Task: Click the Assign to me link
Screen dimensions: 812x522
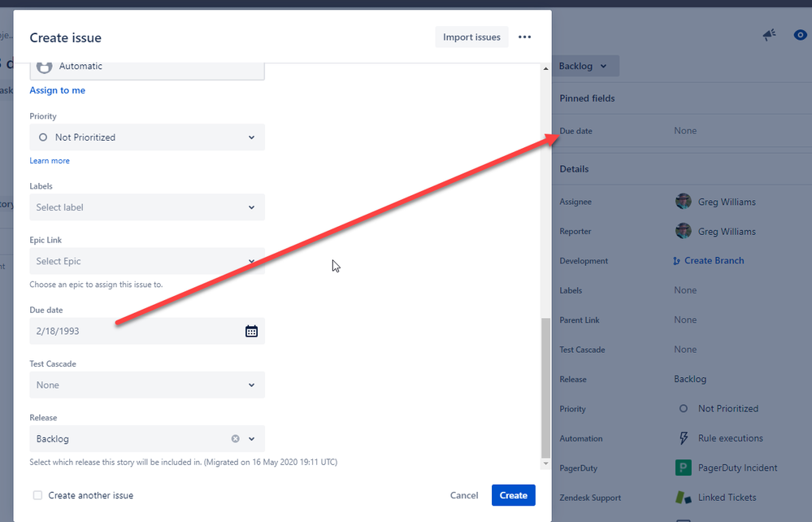Action: point(58,90)
